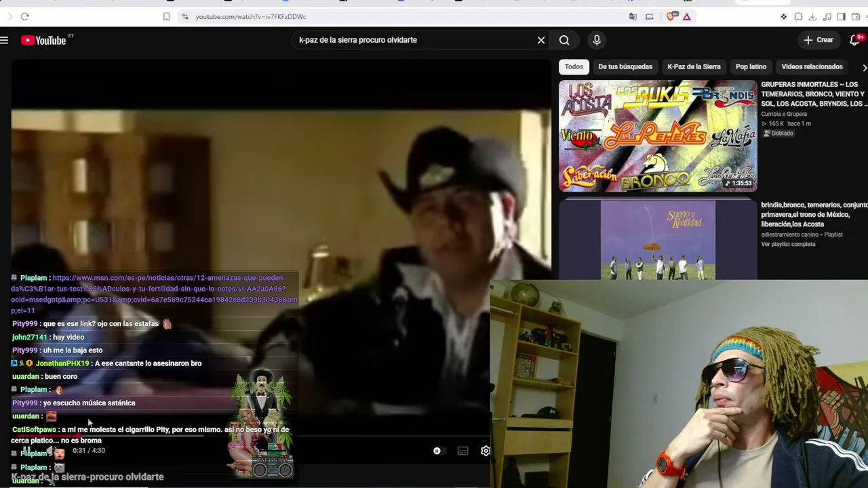The width and height of the screenshot is (868, 488).
Task: Show more filter chips with the right arrow
Action: click(x=864, y=67)
